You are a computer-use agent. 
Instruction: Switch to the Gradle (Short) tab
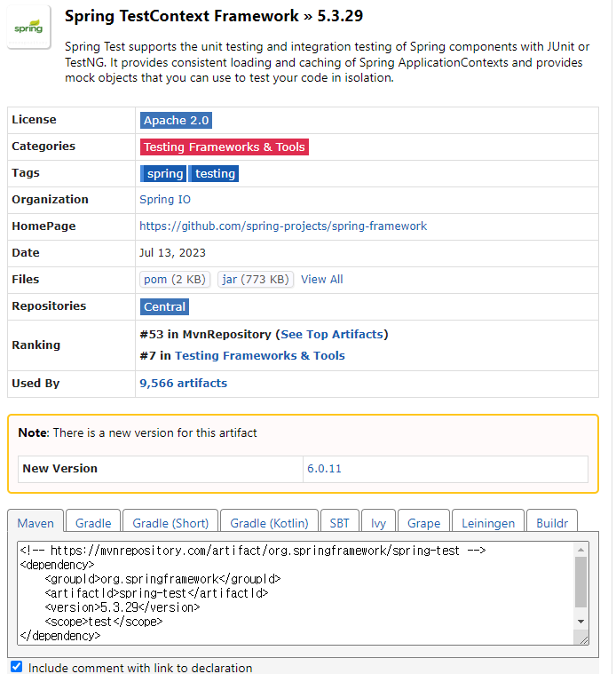point(170,523)
